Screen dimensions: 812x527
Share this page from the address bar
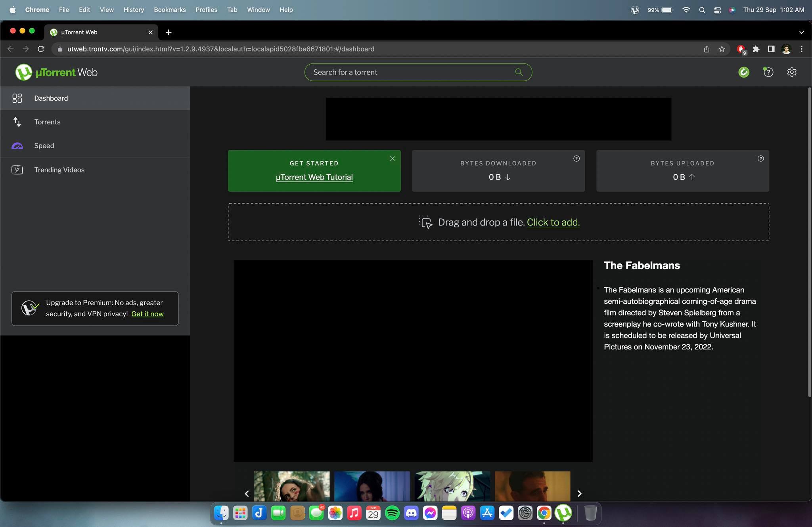point(707,49)
